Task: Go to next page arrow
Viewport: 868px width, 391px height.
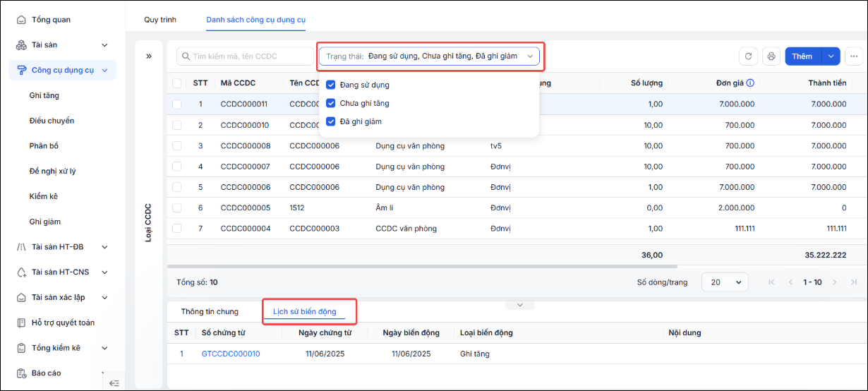Action: 835,282
